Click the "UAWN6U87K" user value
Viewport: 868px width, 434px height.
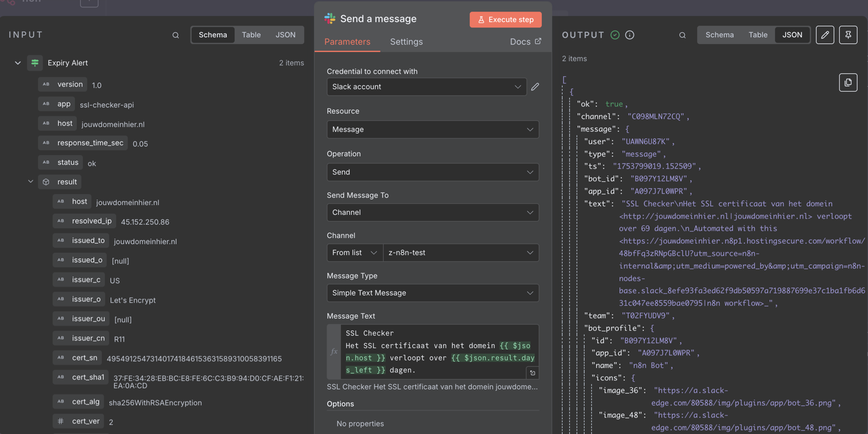coord(644,142)
